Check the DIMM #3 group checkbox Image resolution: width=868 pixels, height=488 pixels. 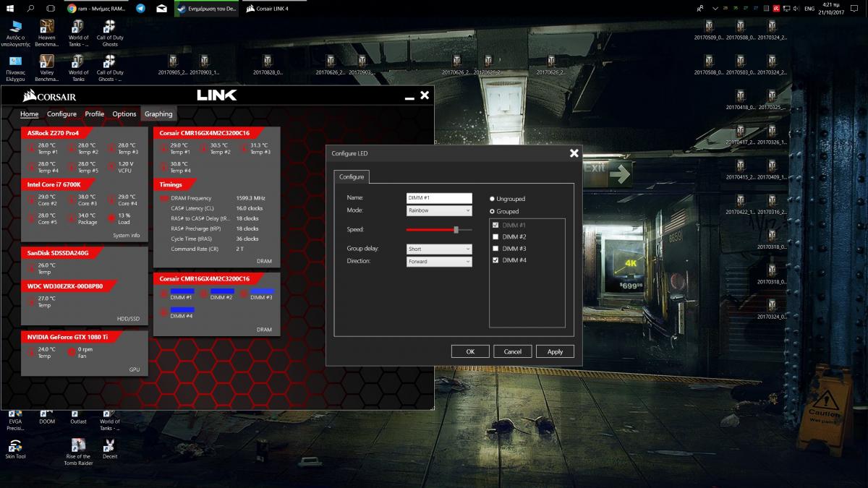[495, 249]
